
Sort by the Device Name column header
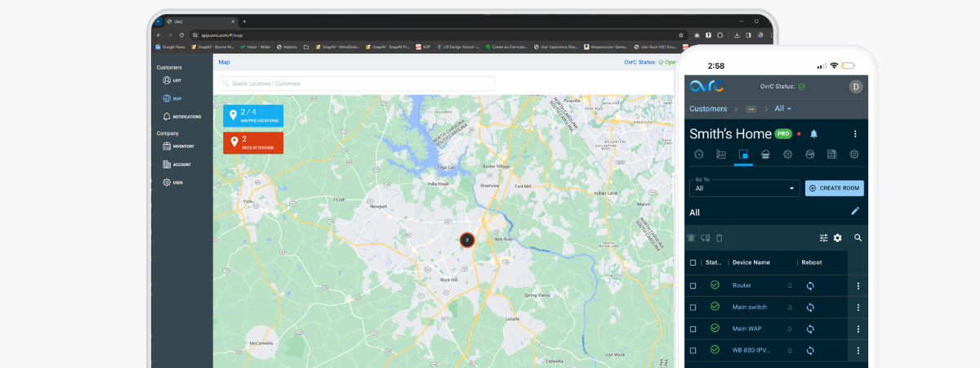tap(751, 263)
